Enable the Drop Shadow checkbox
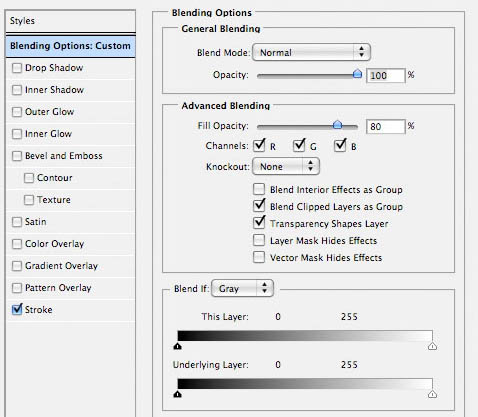The width and height of the screenshot is (478, 417). [17, 68]
